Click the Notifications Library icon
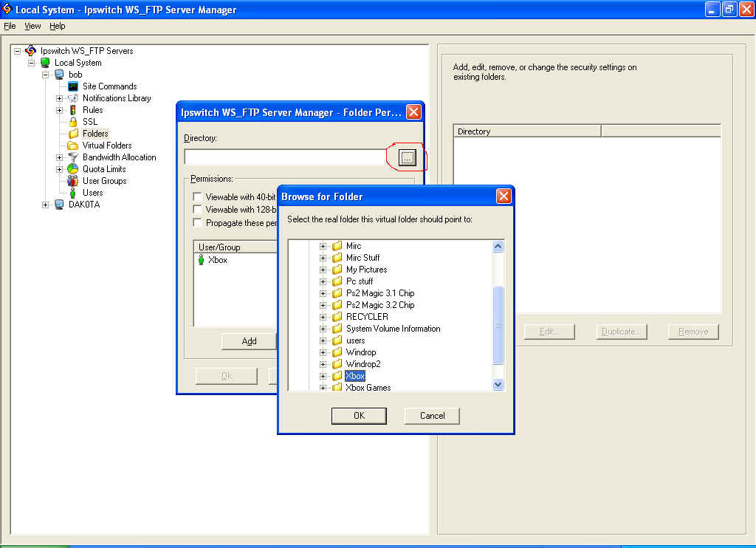The image size is (756, 548). tap(73, 98)
